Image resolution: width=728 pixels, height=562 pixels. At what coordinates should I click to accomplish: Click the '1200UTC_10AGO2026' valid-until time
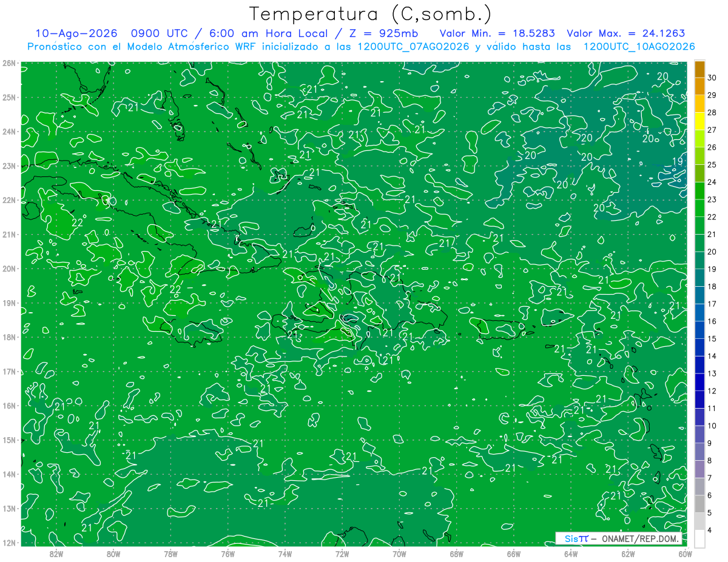click(x=639, y=47)
